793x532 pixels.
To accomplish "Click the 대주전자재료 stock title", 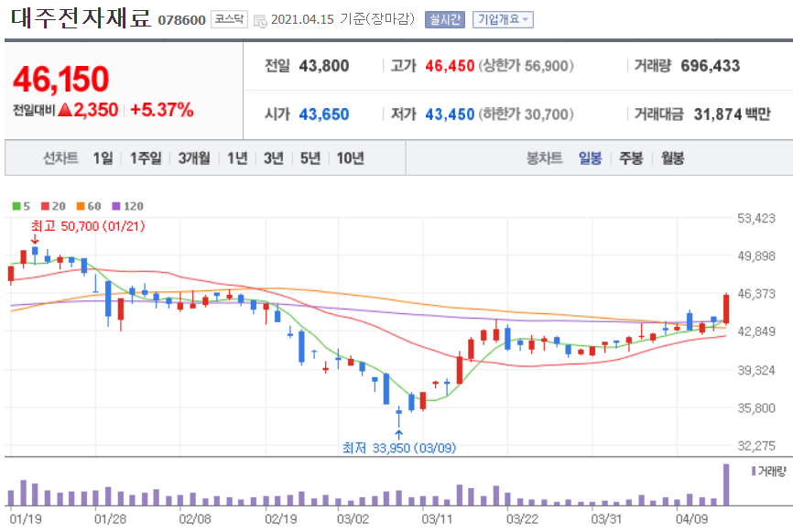I will click(81, 17).
